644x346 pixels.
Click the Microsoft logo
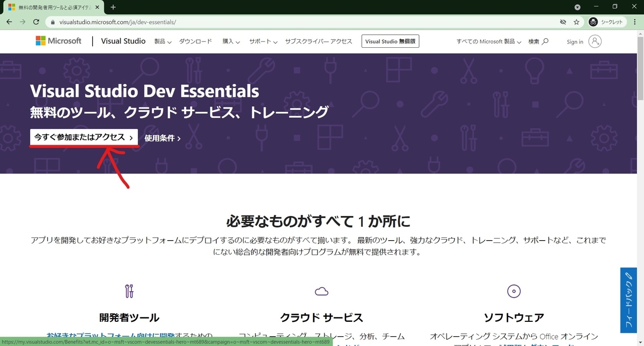[x=58, y=41]
